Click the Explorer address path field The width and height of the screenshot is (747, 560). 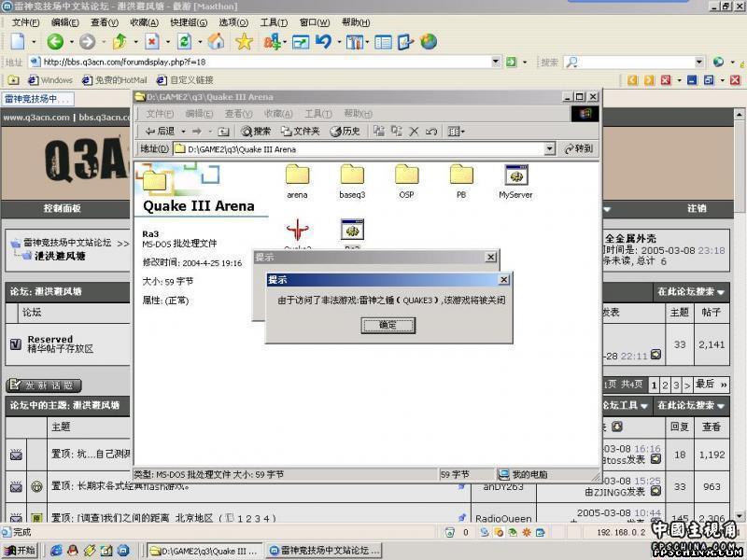(365, 149)
